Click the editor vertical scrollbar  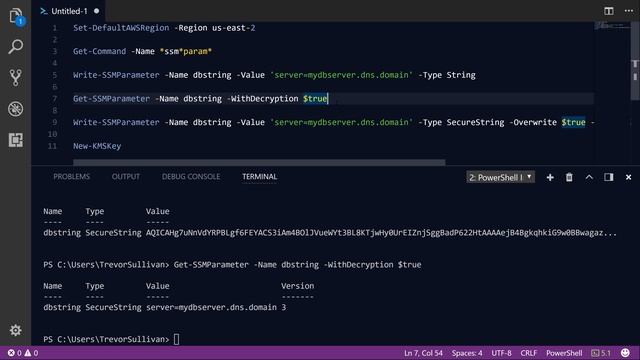pos(635,61)
